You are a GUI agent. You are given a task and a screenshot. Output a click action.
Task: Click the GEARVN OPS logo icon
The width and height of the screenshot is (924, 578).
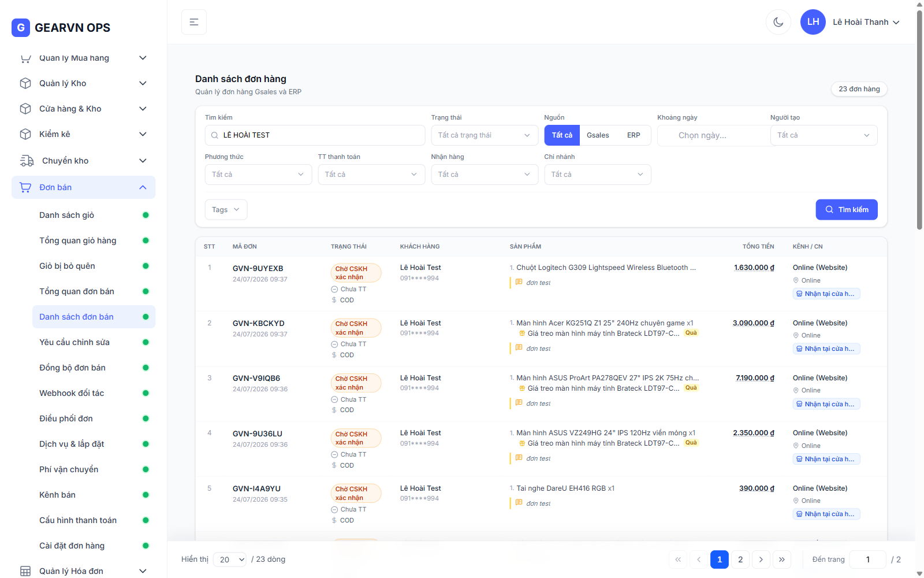[x=21, y=27]
